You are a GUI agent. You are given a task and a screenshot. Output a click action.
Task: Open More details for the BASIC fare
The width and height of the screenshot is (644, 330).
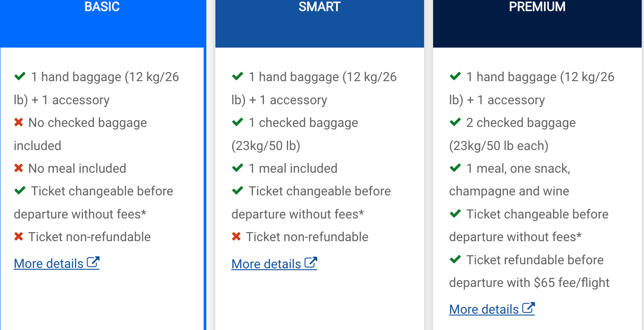57,263
